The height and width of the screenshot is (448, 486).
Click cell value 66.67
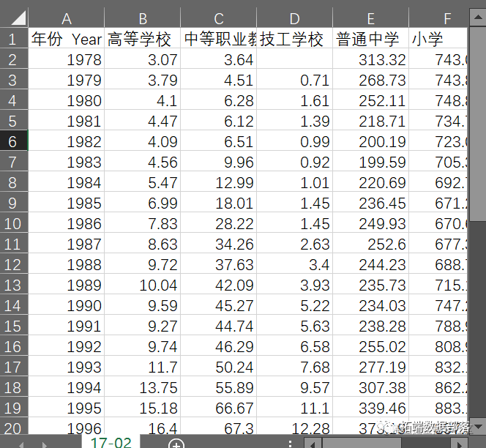tap(219, 407)
